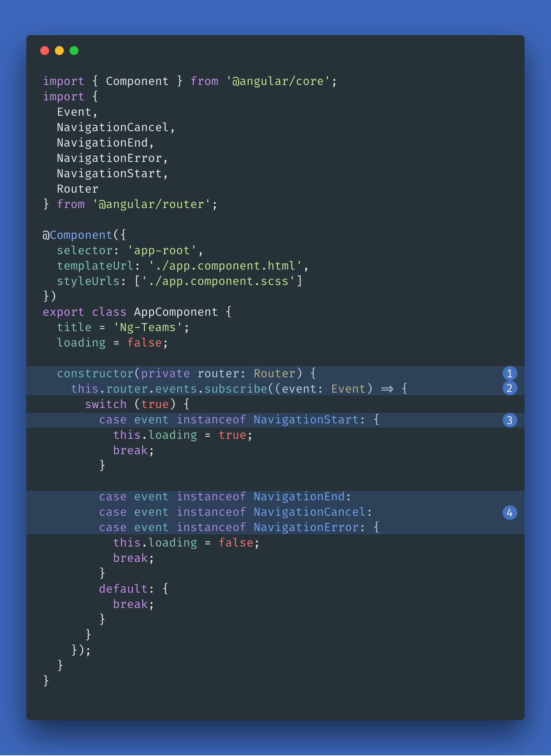551x756 pixels.
Task: Click the "constructor" keyword
Action: tap(95, 373)
